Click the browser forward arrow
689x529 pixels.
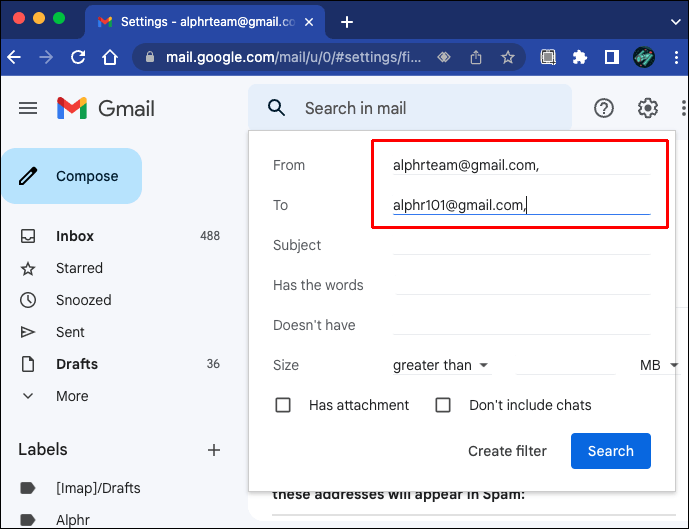[46, 57]
